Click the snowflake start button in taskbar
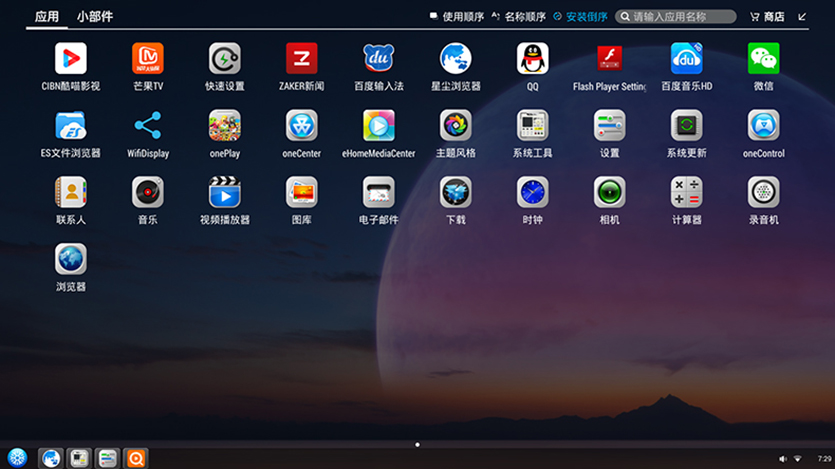This screenshot has width=835, height=469. tap(17, 458)
